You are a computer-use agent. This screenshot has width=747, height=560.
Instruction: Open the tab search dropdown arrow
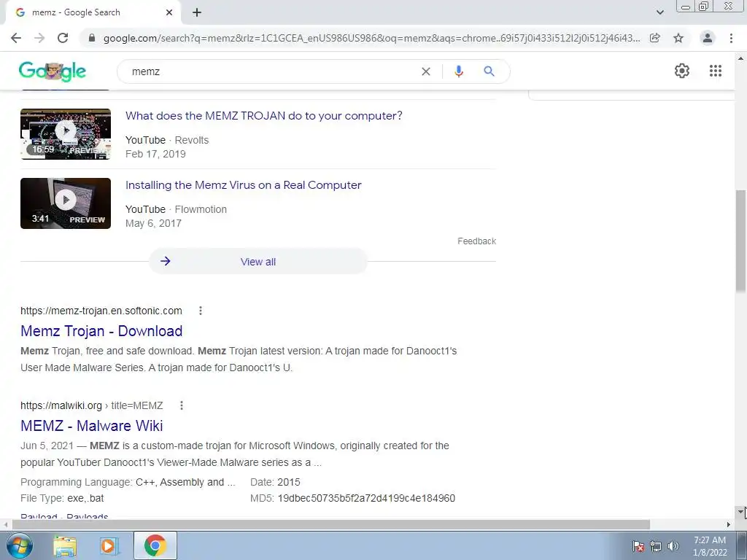coord(659,13)
